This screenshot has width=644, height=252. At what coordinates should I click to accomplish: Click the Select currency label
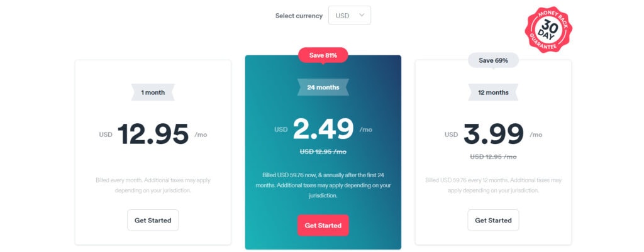click(299, 16)
